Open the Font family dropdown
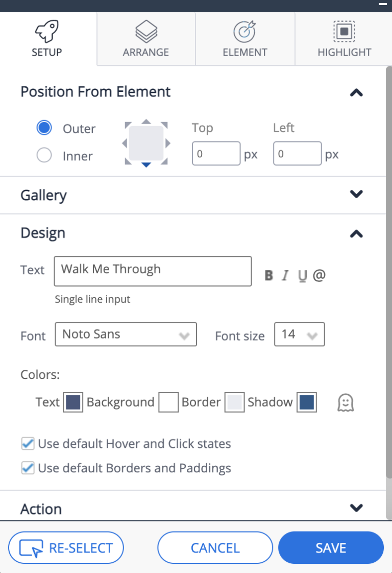 tap(126, 334)
